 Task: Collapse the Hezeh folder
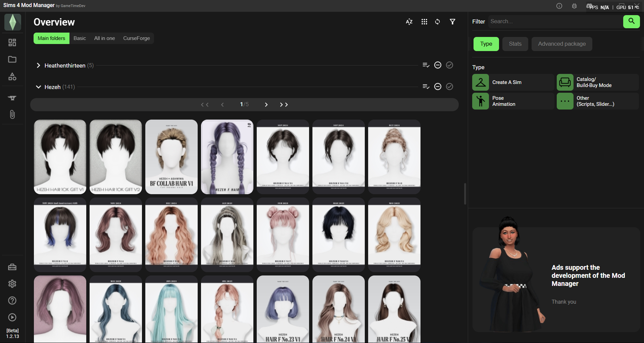38,87
